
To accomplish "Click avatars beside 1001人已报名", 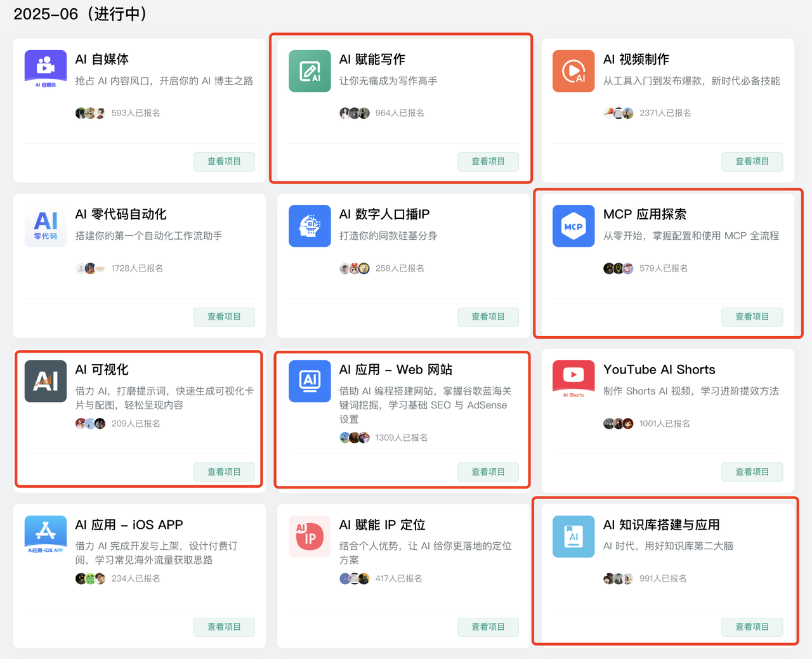I will coord(619,424).
